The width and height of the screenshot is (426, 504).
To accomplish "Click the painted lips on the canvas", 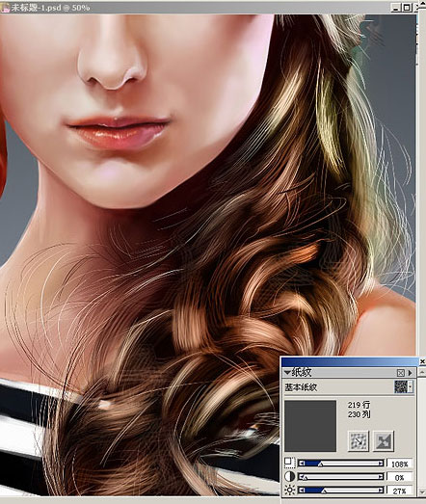I will tap(118, 132).
